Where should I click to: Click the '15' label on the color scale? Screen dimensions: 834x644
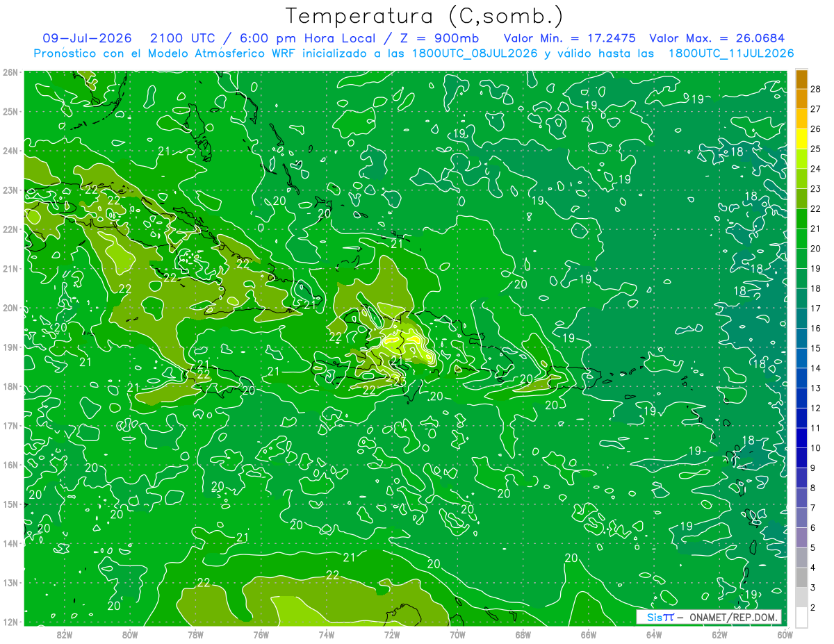coord(816,348)
